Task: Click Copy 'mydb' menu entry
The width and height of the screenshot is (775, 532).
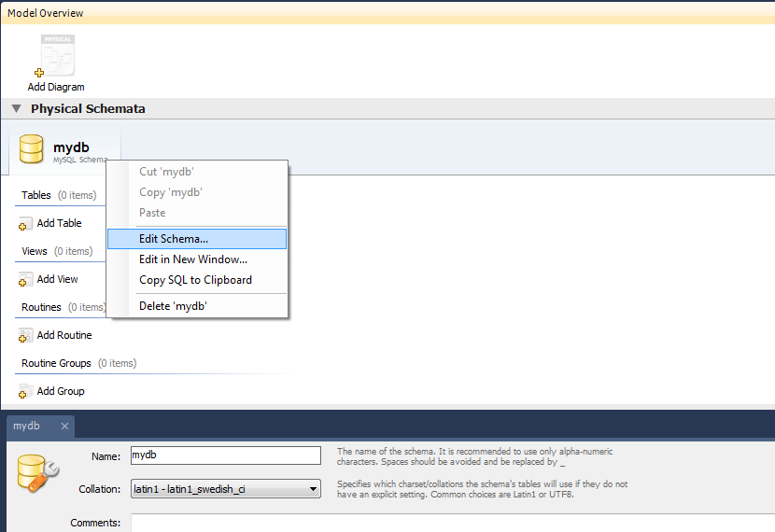Action: coord(197,192)
